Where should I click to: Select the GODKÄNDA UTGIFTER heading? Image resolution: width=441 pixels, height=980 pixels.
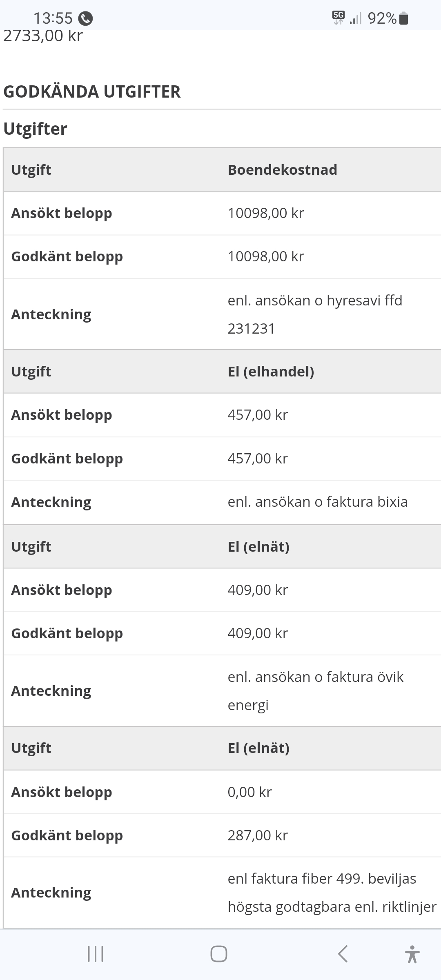(92, 91)
